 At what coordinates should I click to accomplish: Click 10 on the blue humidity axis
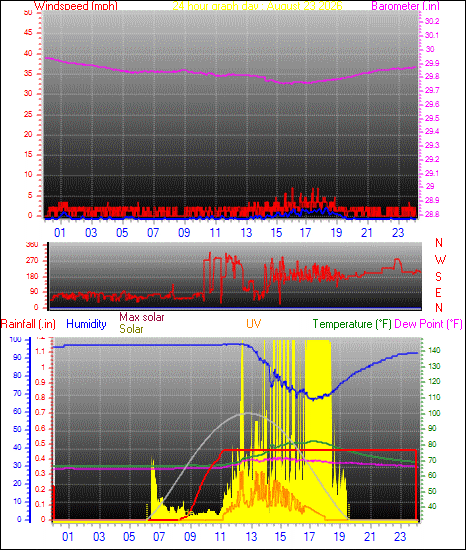click(x=17, y=501)
